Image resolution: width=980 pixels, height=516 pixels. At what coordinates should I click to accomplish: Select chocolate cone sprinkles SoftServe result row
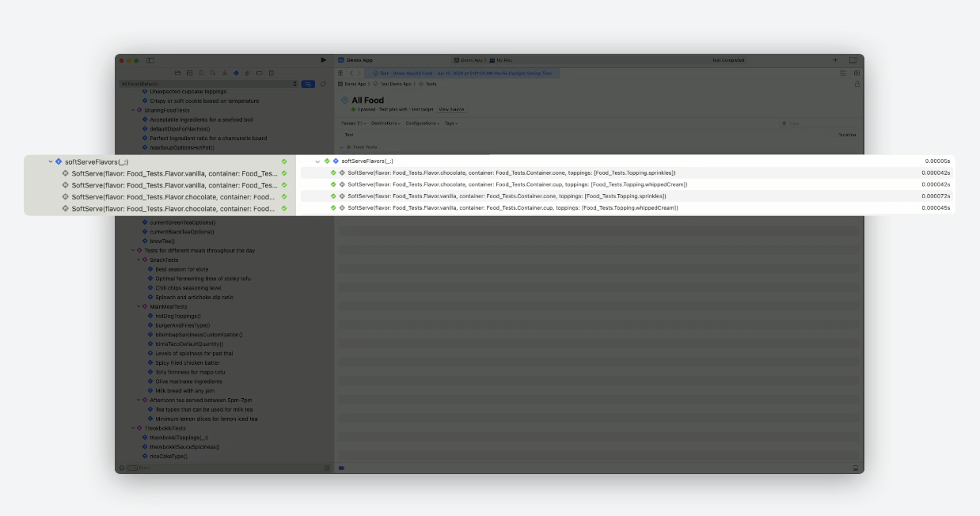[x=626, y=173]
